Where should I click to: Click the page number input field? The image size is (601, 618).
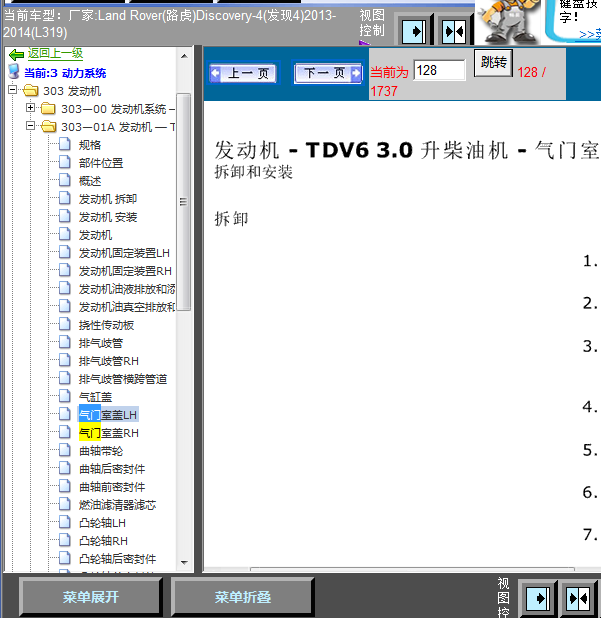(x=439, y=71)
